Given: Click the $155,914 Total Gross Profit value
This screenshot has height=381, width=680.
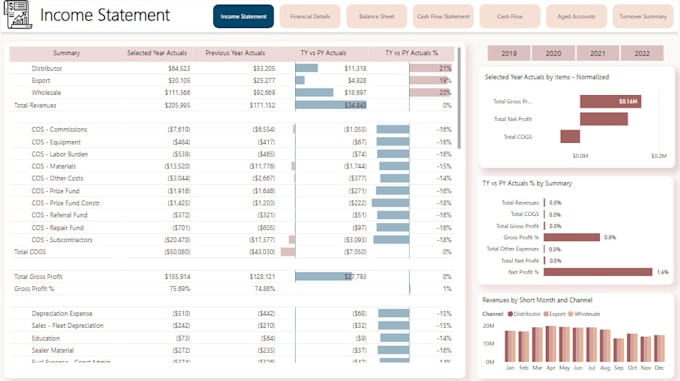Looking at the screenshot, I should point(177,277).
